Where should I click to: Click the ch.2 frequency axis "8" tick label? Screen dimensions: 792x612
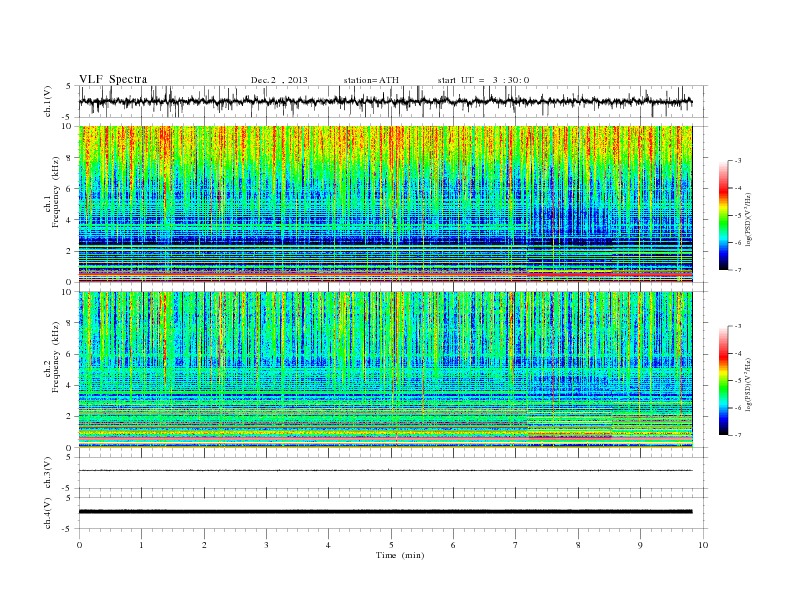69,323
